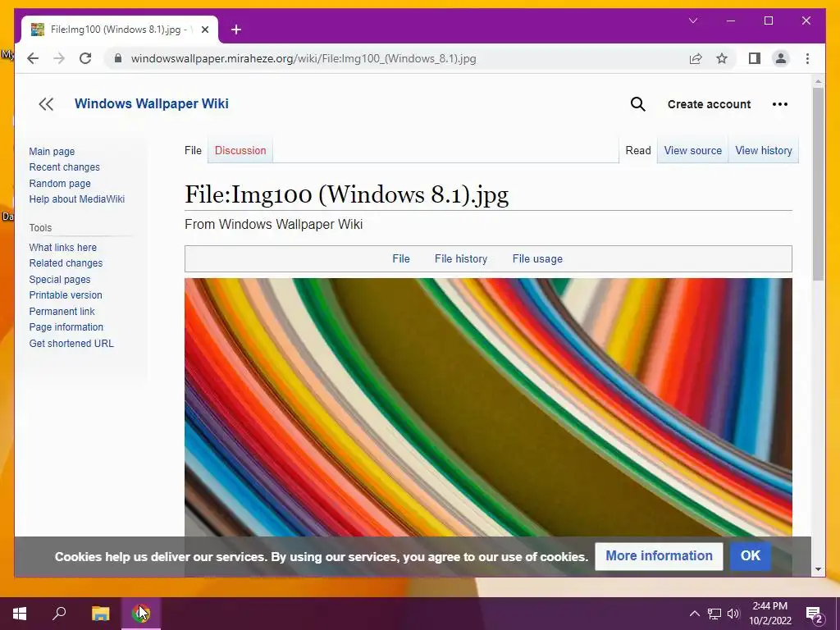
Task: Go back using the browser back arrow
Action: point(33,58)
